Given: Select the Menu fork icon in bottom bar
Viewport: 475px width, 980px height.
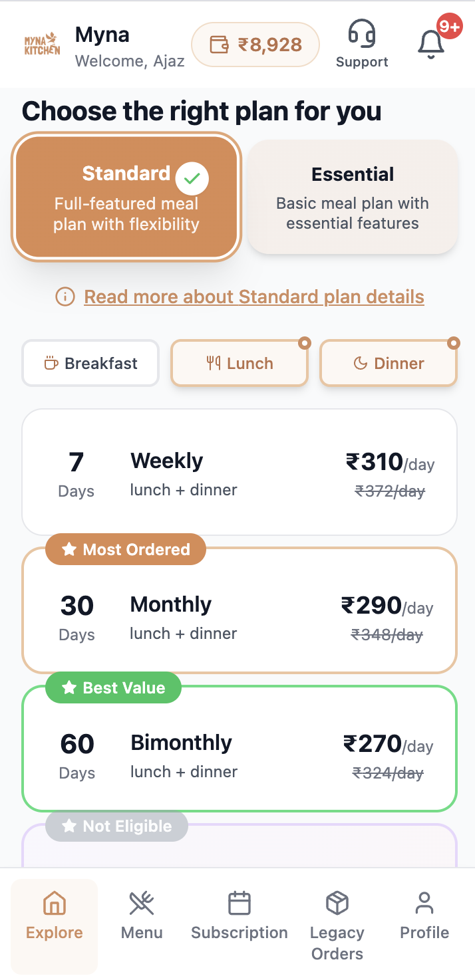Looking at the screenshot, I should point(141,903).
